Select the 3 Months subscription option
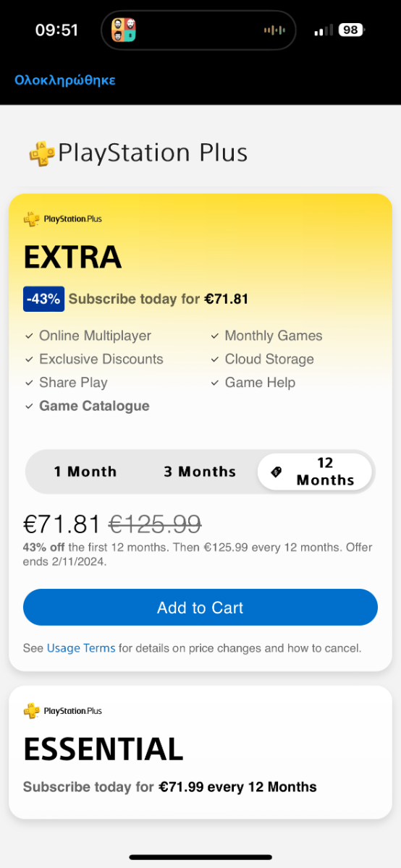This screenshot has width=401, height=868. point(200,472)
